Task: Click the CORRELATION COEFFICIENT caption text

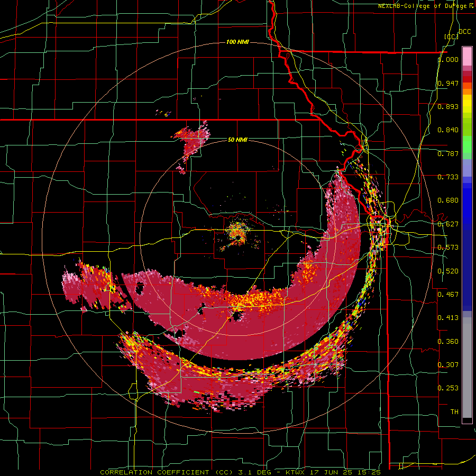Action: (x=154, y=472)
